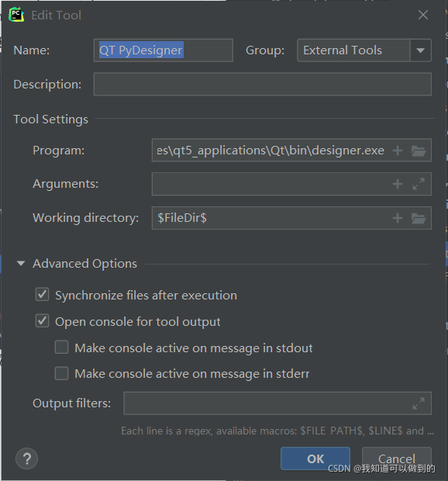Browse for Working directory folder icon

pos(419,218)
